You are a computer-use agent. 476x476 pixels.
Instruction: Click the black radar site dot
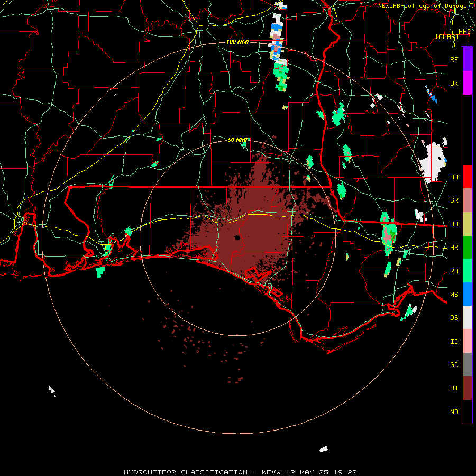(x=237, y=237)
